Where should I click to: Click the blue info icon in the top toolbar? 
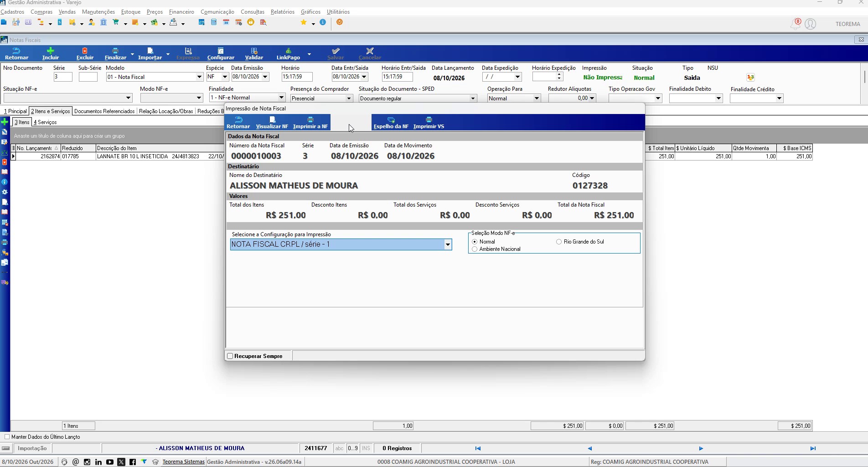pos(323,22)
